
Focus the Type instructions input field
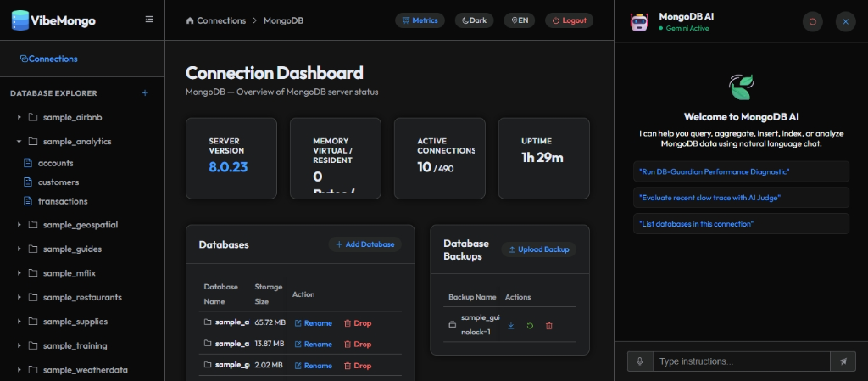tap(741, 361)
